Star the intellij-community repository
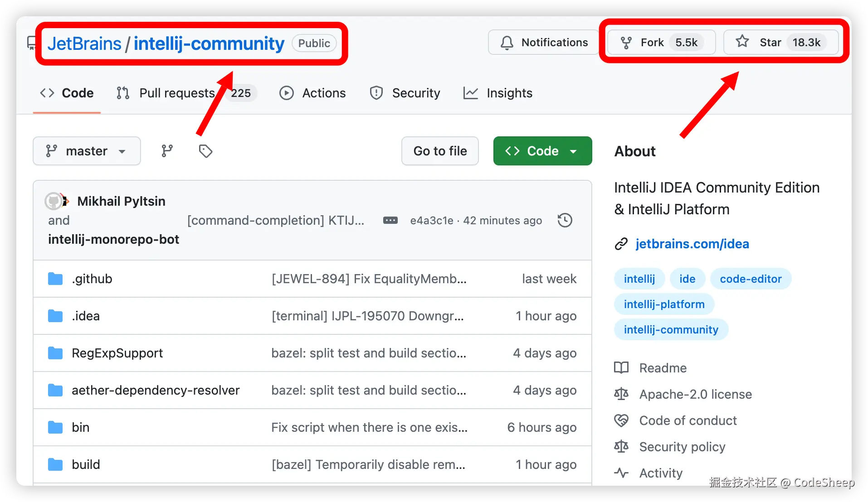The image size is (868, 502). click(x=781, y=42)
